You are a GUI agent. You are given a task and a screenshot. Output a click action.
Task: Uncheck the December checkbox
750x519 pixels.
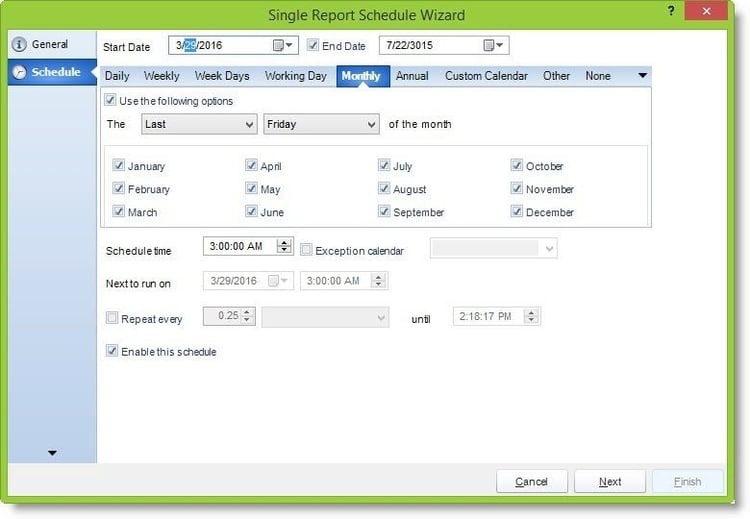point(516,211)
